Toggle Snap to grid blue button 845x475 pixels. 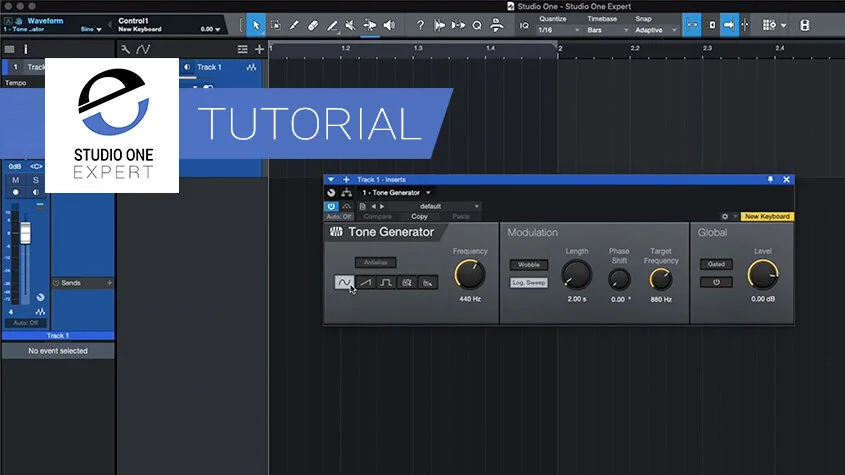click(692, 25)
